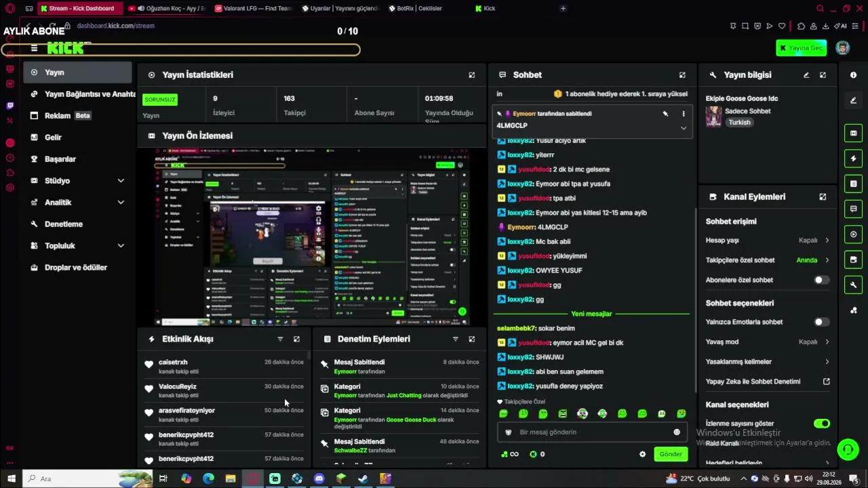
Task: Toggle the play-circle preview widget in sidebar
Action: coord(853,235)
